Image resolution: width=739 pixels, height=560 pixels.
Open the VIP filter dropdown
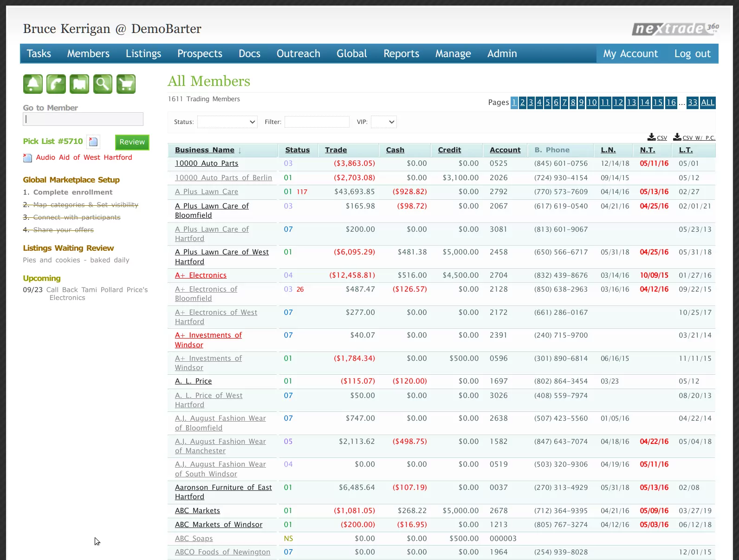click(384, 122)
